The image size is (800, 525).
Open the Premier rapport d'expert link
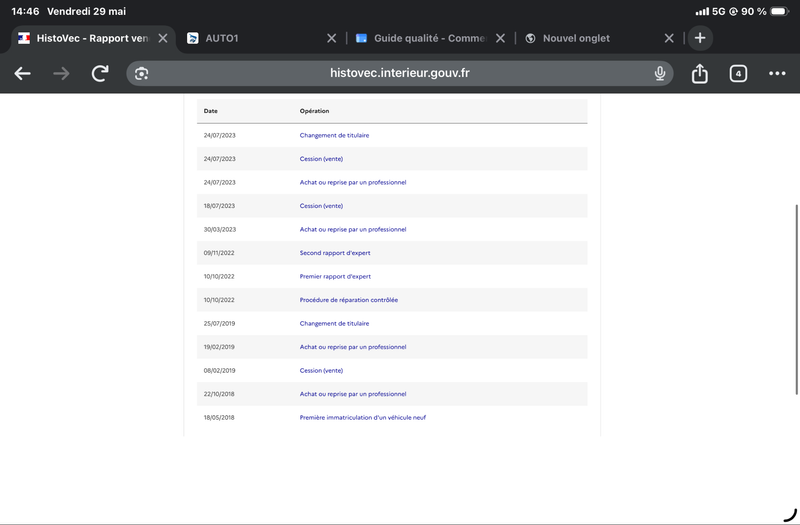pos(335,276)
